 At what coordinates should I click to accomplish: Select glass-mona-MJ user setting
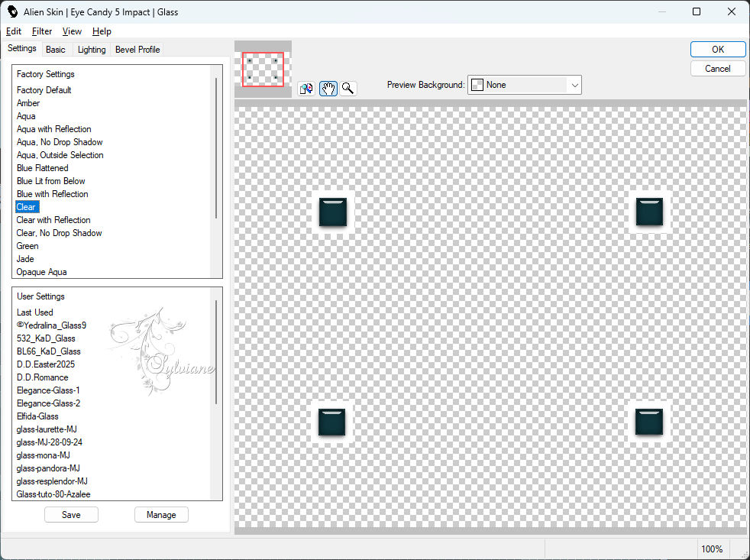(x=44, y=455)
